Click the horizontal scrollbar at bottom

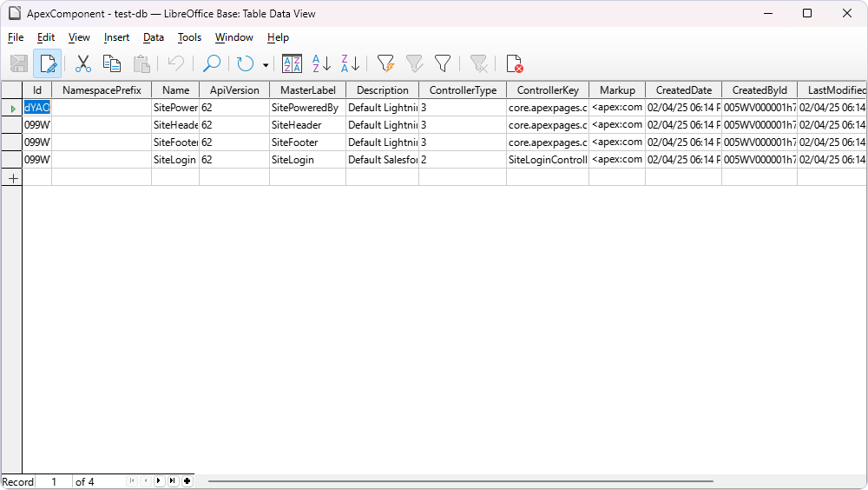(x=461, y=481)
